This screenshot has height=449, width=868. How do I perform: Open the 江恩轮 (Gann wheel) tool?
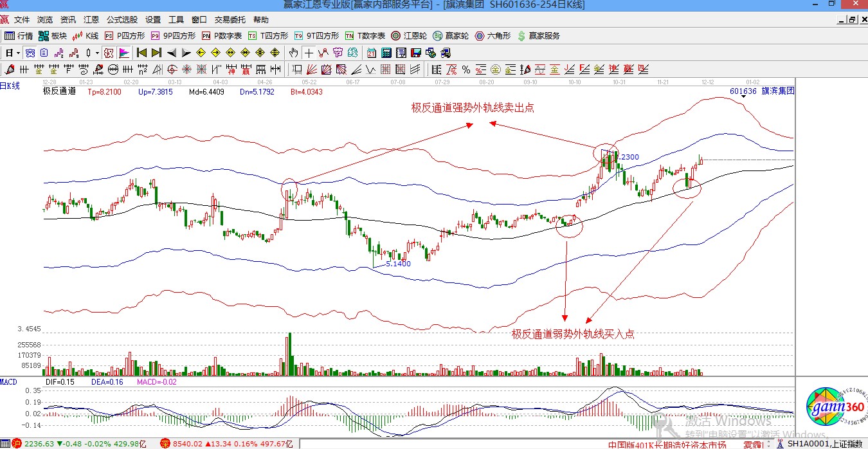coord(410,36)
